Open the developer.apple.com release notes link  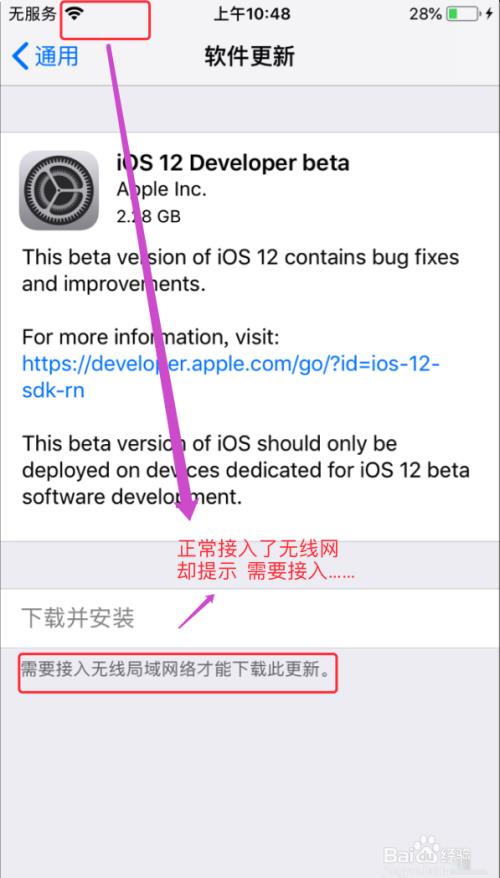[231, 376]
